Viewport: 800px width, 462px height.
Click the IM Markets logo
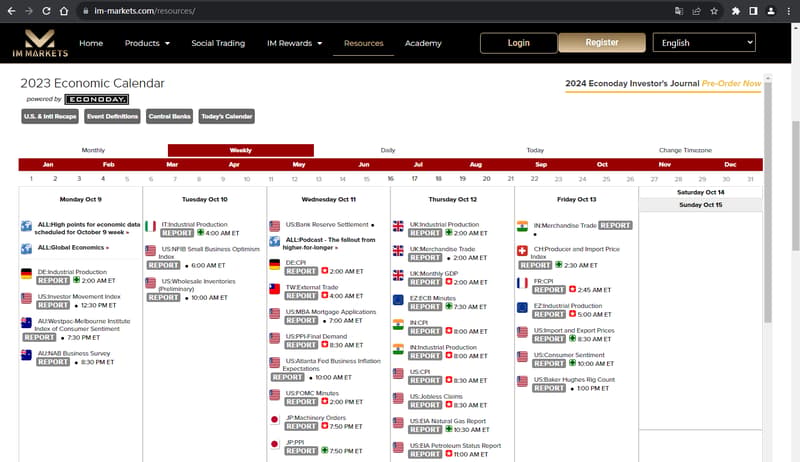click(40, 43)
